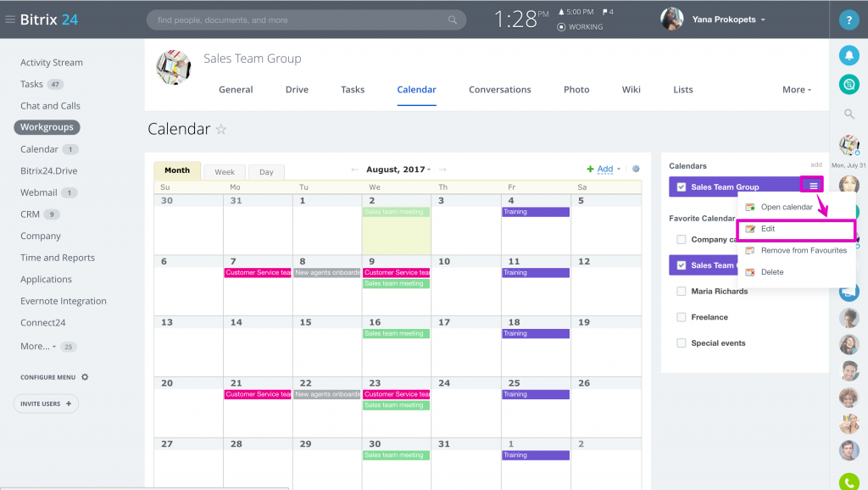
Task: Go to the previous month arrow
Action: click(354, 170)
